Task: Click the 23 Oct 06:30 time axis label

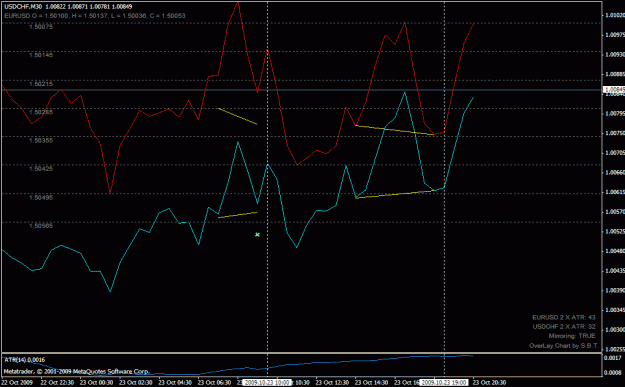Action: pos(214,383)
